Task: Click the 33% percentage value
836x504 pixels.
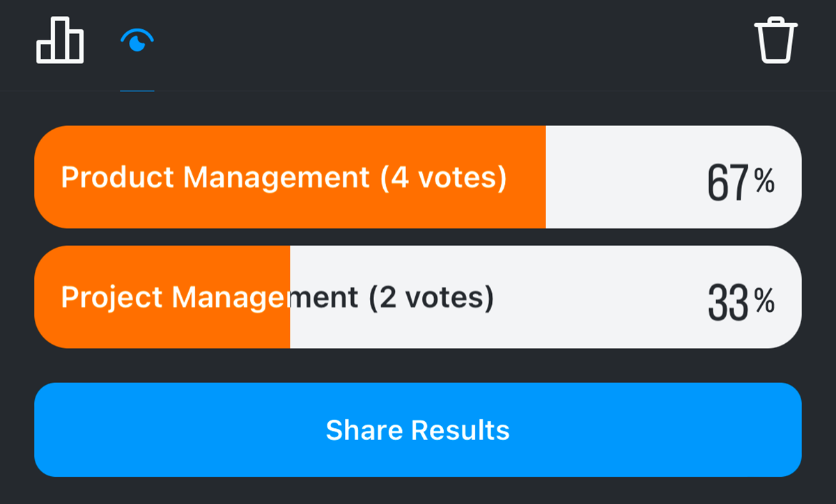Action: pyautogui.click(x=728, y=303)
